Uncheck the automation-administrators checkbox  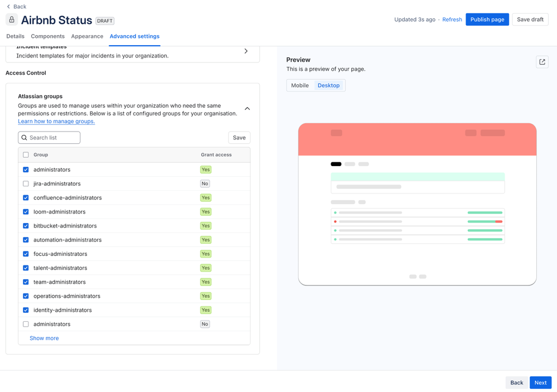click(x=26, y=240)
